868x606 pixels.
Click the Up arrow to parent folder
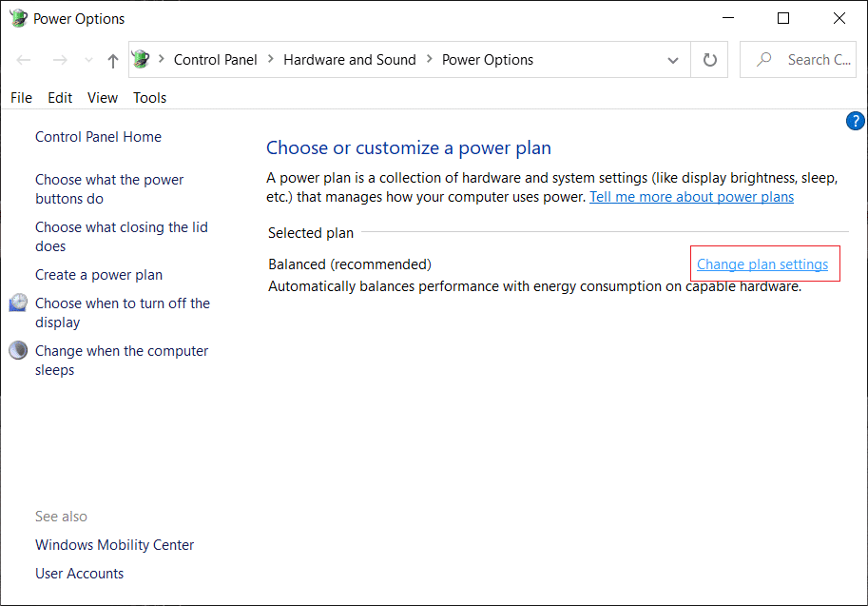point(113,60)
